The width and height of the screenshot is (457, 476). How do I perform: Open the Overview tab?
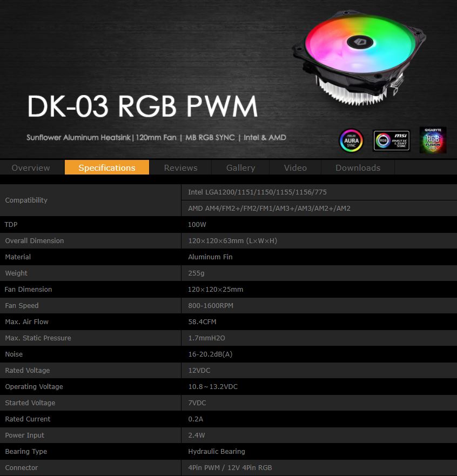[x=31, y=167]
